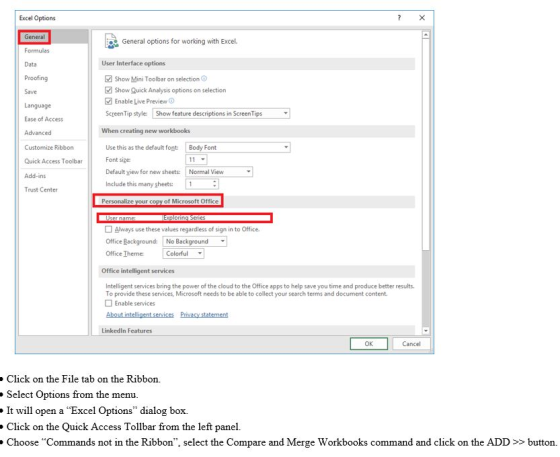The image size is (560, 457).
Task: Open the Customize Ribbon category
Action: pyautogui.click(x=49, y=147)
